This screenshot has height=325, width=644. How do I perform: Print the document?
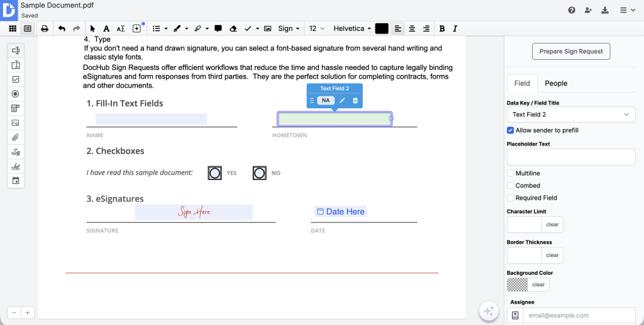(x=45, y=28)
